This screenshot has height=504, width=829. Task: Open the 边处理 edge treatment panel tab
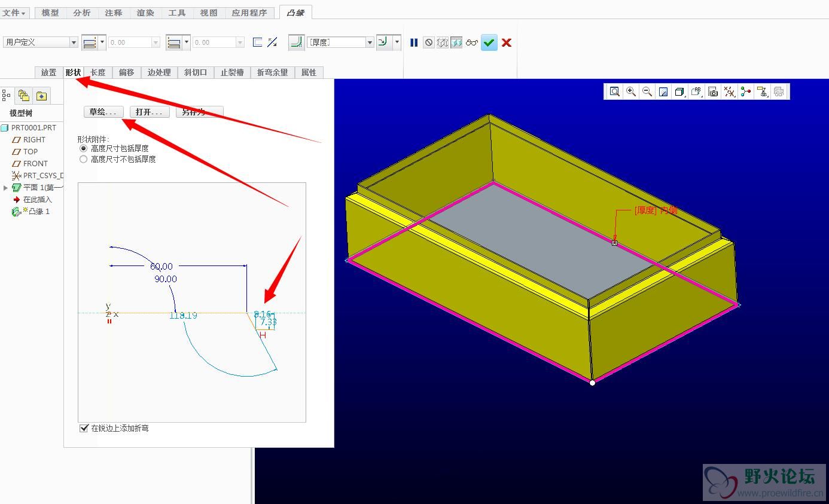(160, 72)
